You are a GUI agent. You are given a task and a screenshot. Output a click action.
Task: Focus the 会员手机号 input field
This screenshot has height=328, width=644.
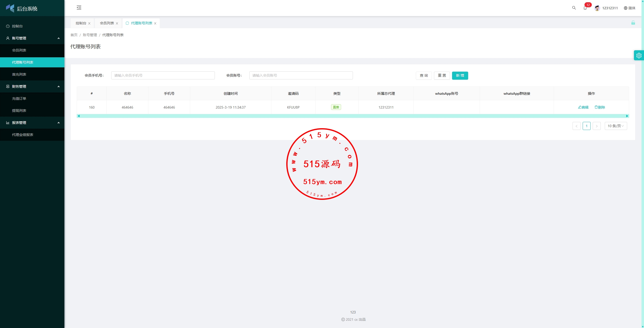[x=163, y=75]
